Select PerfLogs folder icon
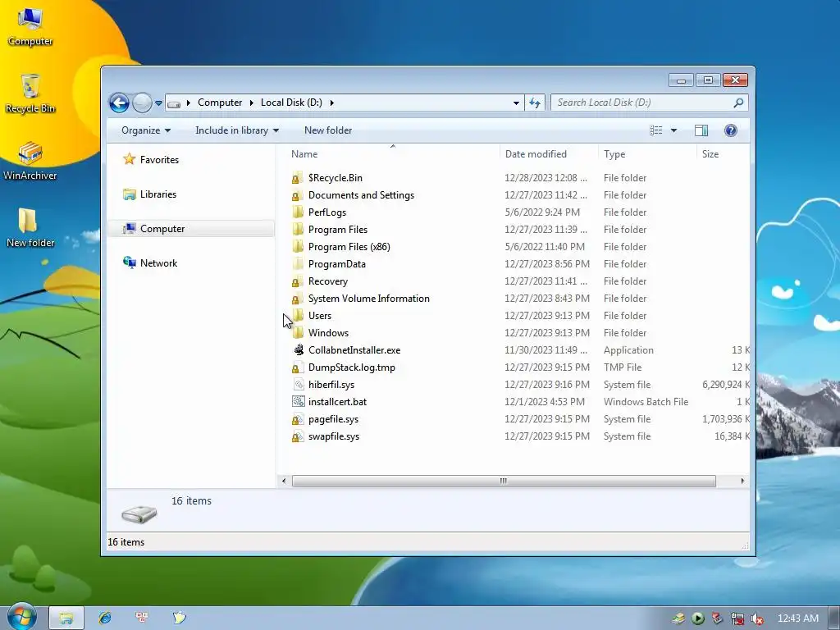Image resolution: width=840 pixels, height=630 pixels. coord(297,212)
